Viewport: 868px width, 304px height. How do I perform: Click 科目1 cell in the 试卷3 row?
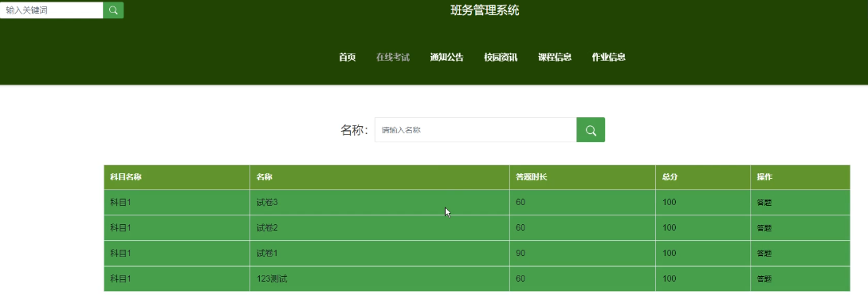177,203
